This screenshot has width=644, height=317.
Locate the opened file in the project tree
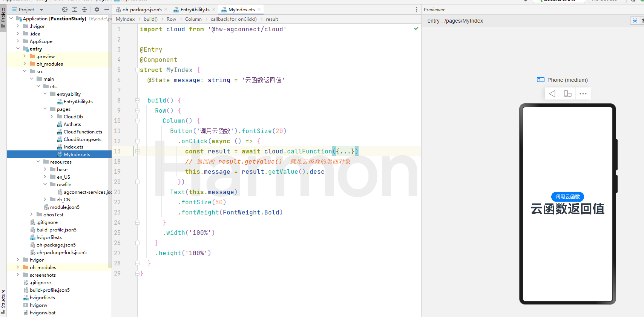(x=65, y=9)
